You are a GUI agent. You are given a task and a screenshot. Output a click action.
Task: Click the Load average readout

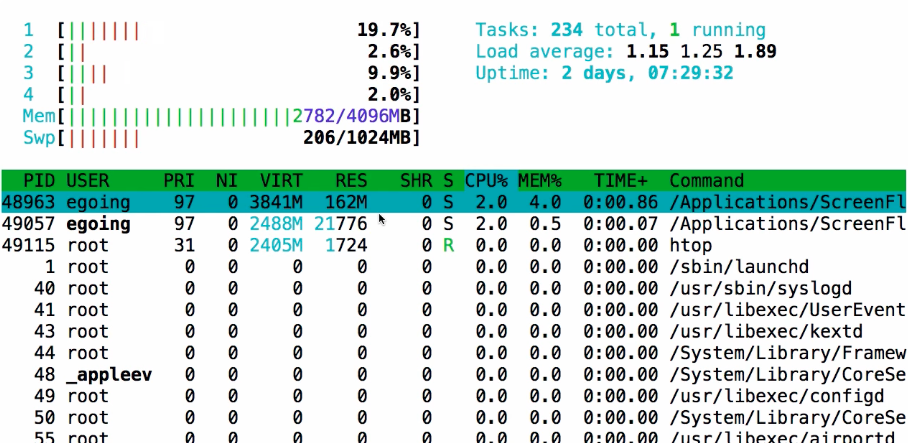coord(626,52)
